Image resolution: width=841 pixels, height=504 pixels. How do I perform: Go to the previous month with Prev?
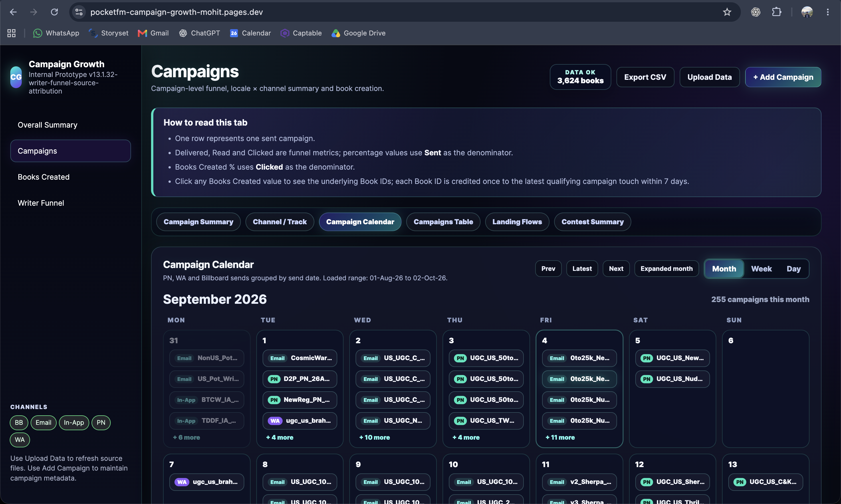pyautogui.click(x=548, y=269)
